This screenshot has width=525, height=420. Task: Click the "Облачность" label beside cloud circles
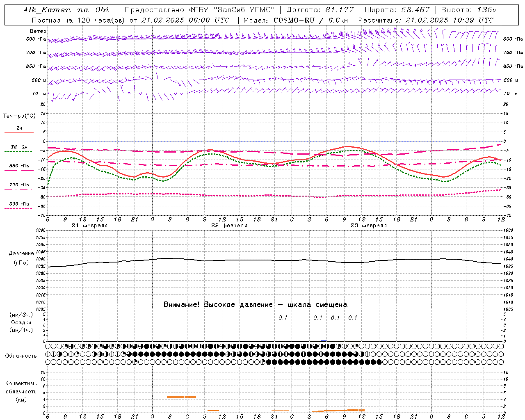coord(21,356)
